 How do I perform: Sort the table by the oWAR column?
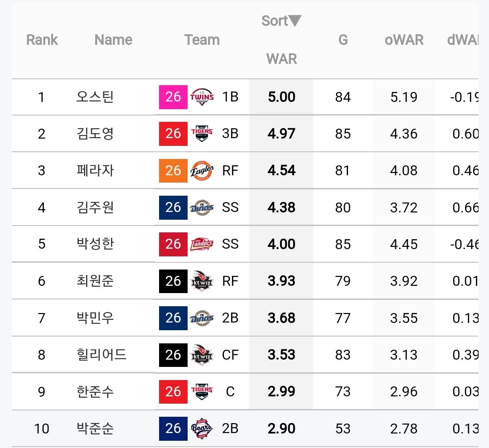tap(404, 40)
